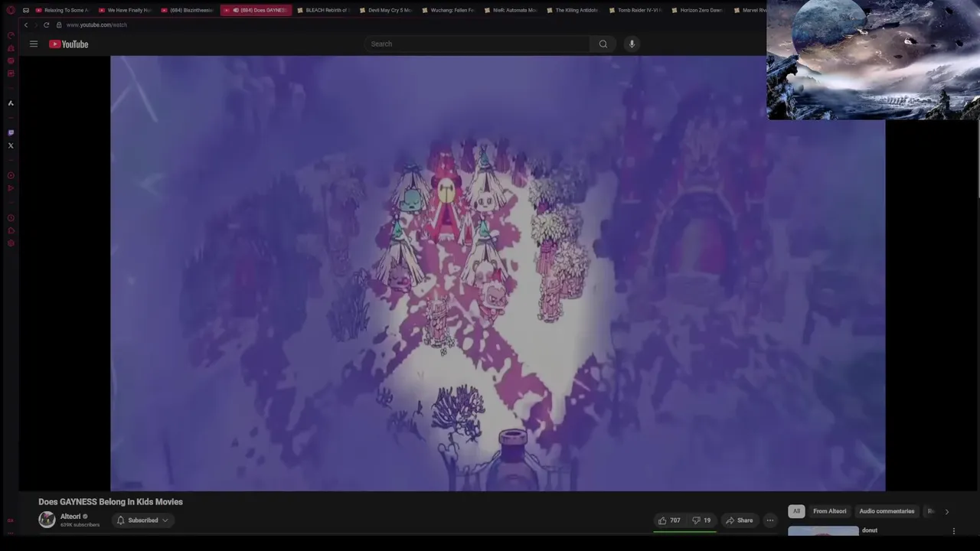Viewport: 980px width, 551px height.
Task: Open the Aria AI sidebar icon
Action: click(x=11, y=103)
